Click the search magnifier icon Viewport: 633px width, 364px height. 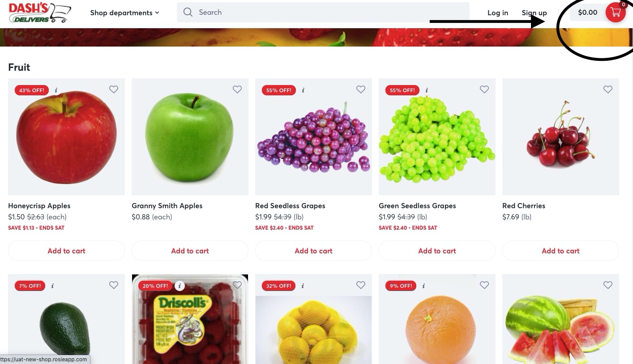click(188, 12)
